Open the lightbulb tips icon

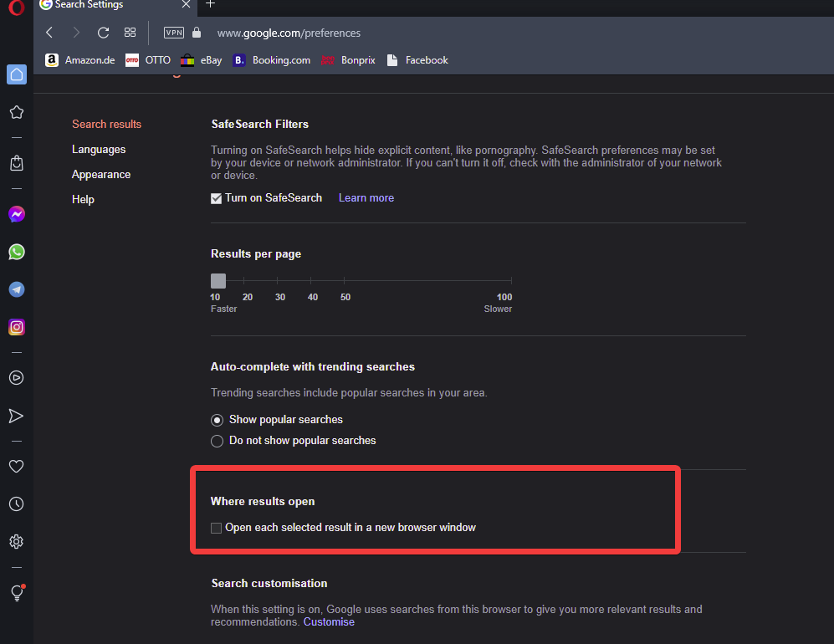pos(17,592)
